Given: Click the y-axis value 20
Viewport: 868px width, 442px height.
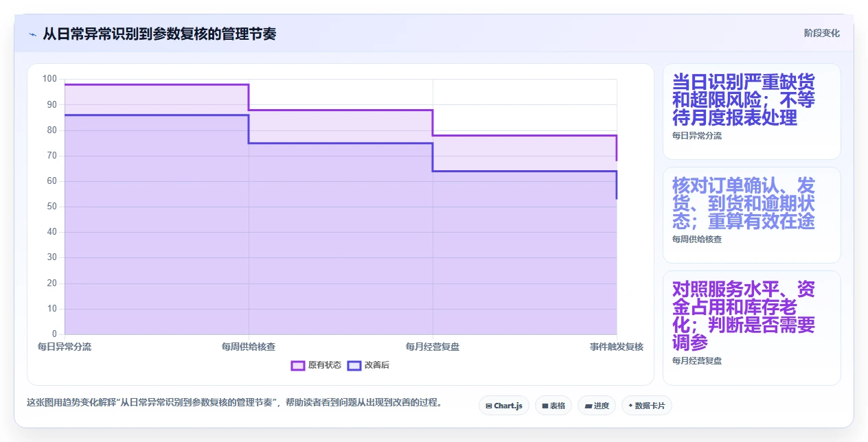Looking at the screenshot, I should point(52,283).
